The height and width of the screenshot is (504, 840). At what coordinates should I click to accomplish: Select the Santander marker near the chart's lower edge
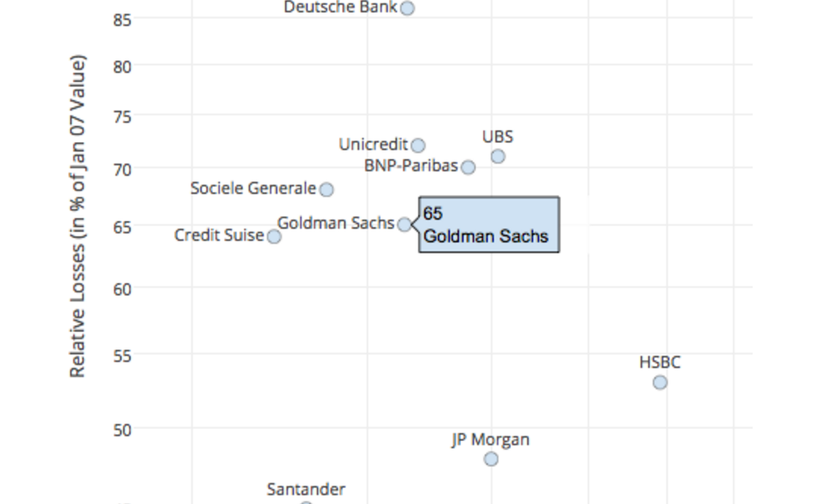(306, 502)
